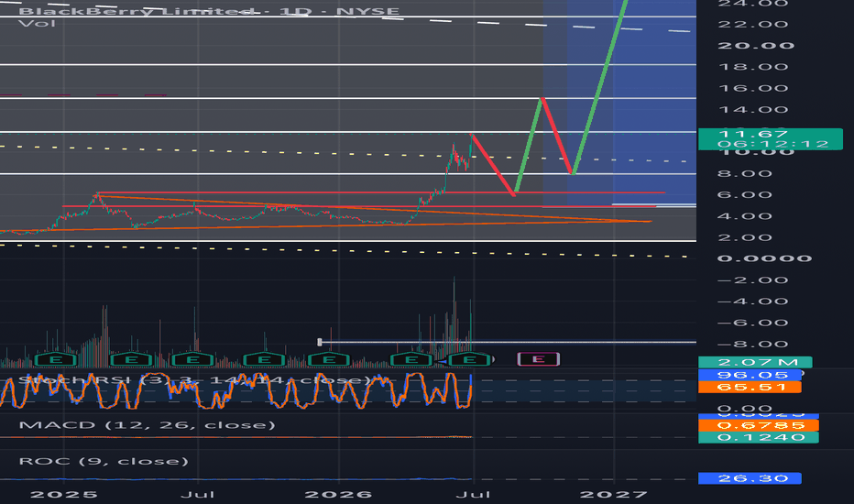This screenshot has width=854, height=504.
Task: Click the small blue arrow beside the last earnings marker
Action: (443, 361)
